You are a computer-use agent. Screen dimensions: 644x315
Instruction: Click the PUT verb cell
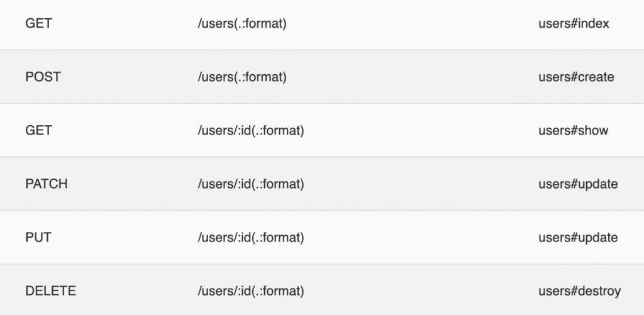[x=38, y=238]
